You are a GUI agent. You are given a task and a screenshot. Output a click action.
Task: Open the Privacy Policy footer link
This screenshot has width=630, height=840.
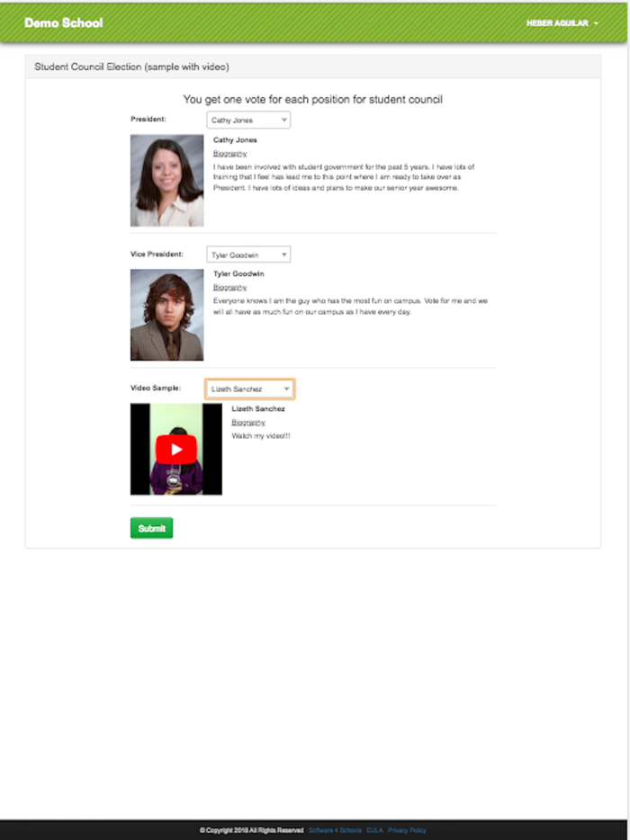click(407, 830)
